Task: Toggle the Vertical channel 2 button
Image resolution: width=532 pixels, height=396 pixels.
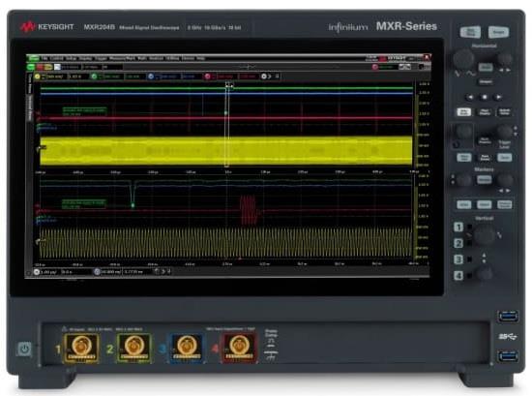Action: pyautogui.click(x=458, y=243)
